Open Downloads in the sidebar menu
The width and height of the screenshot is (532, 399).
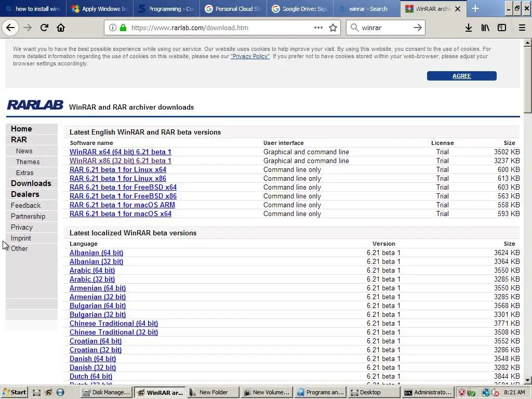tap(31, 183)
